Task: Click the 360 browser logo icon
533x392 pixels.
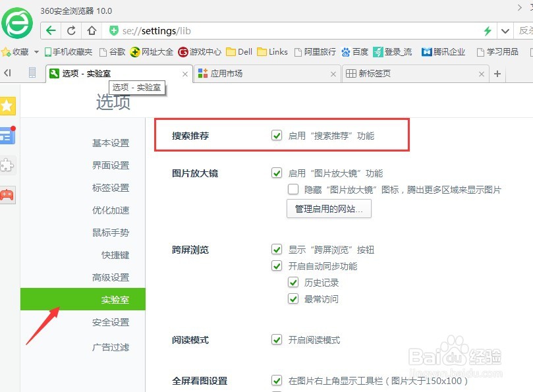Action: click(17, 23)
